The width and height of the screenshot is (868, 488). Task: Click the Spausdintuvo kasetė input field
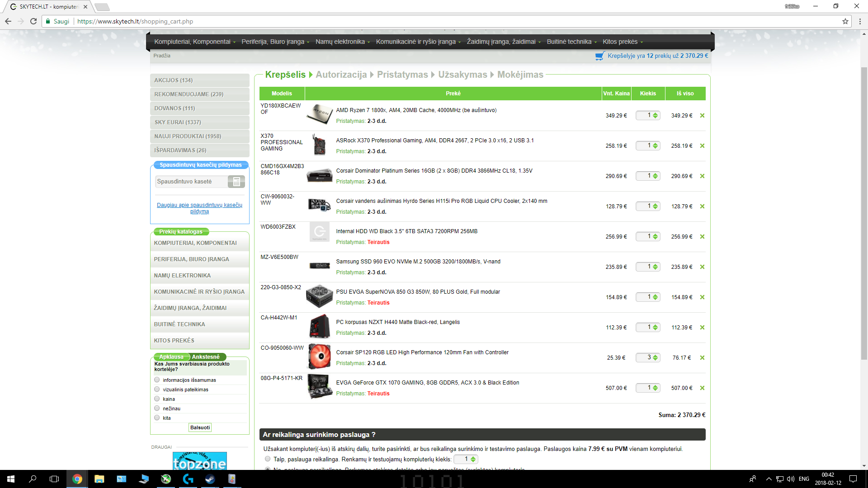click(192, 182)
